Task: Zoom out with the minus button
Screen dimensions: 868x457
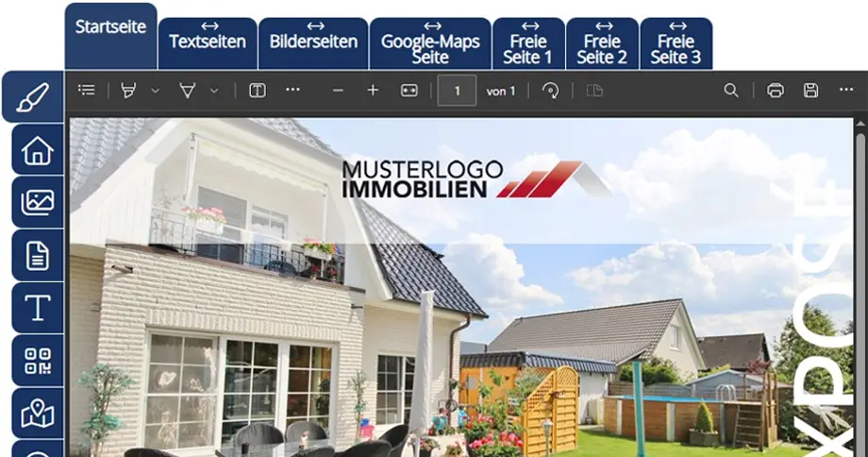Action: point(338,91)
